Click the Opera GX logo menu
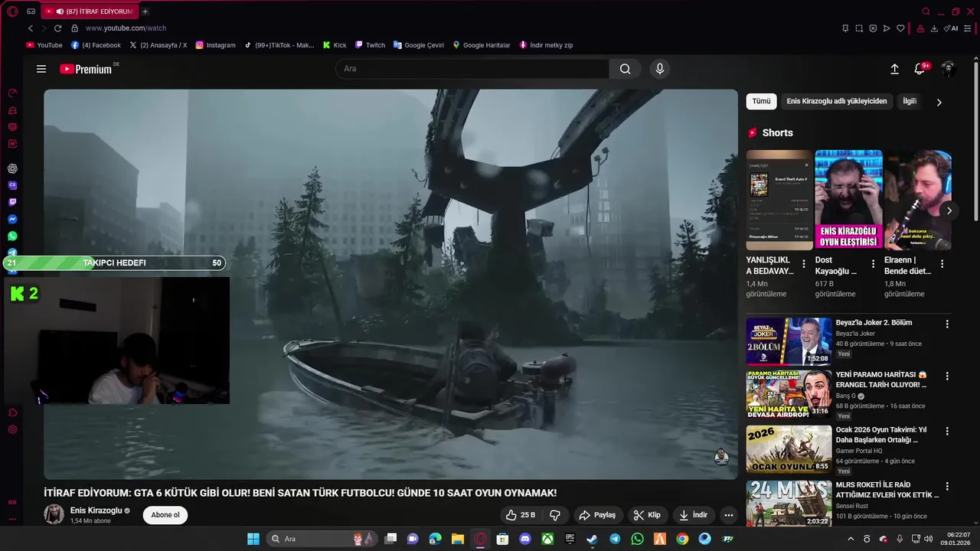 coord(12,11)
